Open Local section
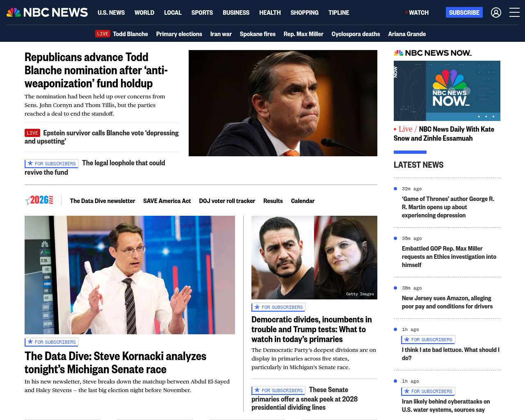525x420 pixels. 173,13
